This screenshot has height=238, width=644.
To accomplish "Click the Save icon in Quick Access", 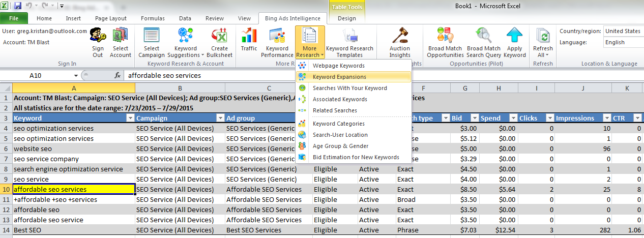I will click(x=18, y=6).
